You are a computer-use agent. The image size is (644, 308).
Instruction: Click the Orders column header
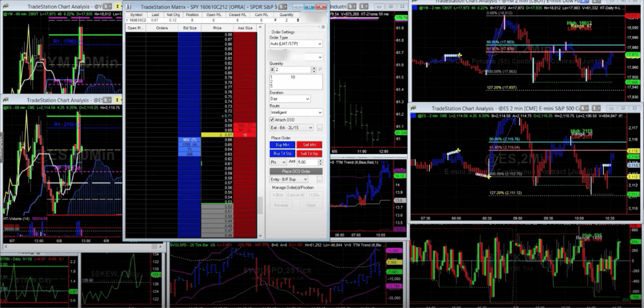pos(162,28)
